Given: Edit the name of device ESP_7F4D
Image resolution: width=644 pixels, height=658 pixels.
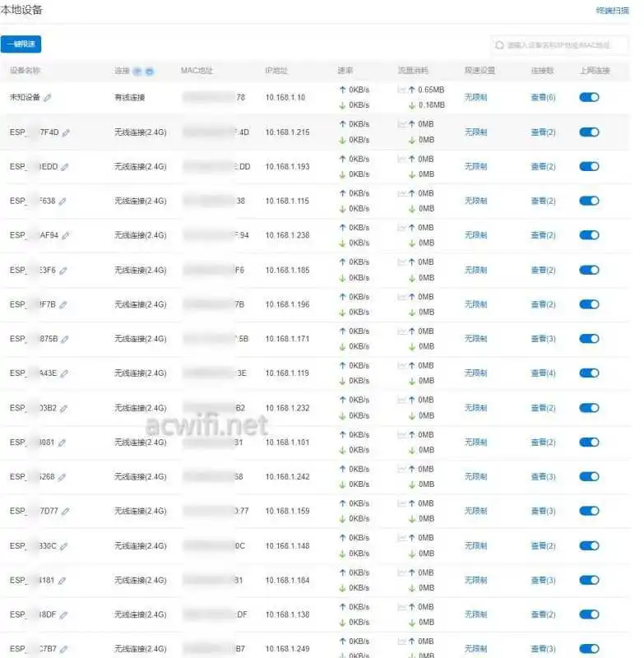Looking at the screenshot, I should click(x=67, y=132).
